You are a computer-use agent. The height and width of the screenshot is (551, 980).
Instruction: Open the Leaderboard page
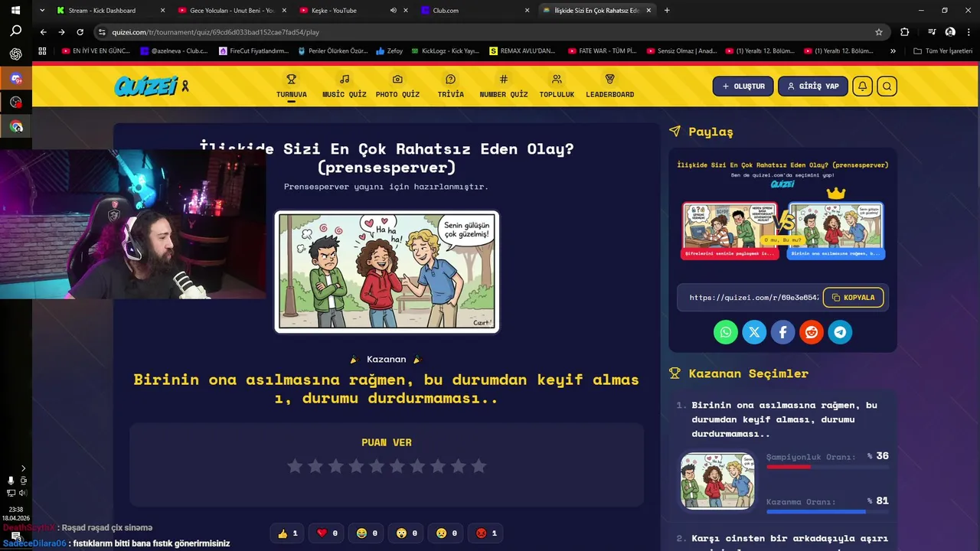click(x=610, y=86)
